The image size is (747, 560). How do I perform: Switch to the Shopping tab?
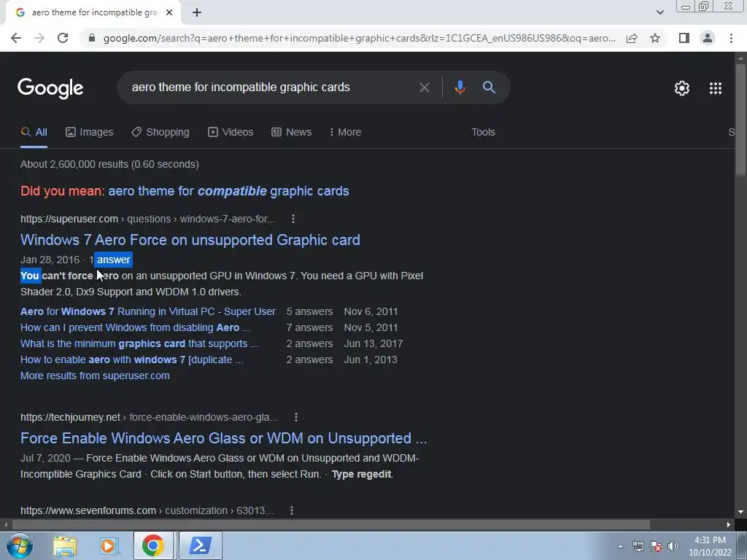(x=160, y=133)
